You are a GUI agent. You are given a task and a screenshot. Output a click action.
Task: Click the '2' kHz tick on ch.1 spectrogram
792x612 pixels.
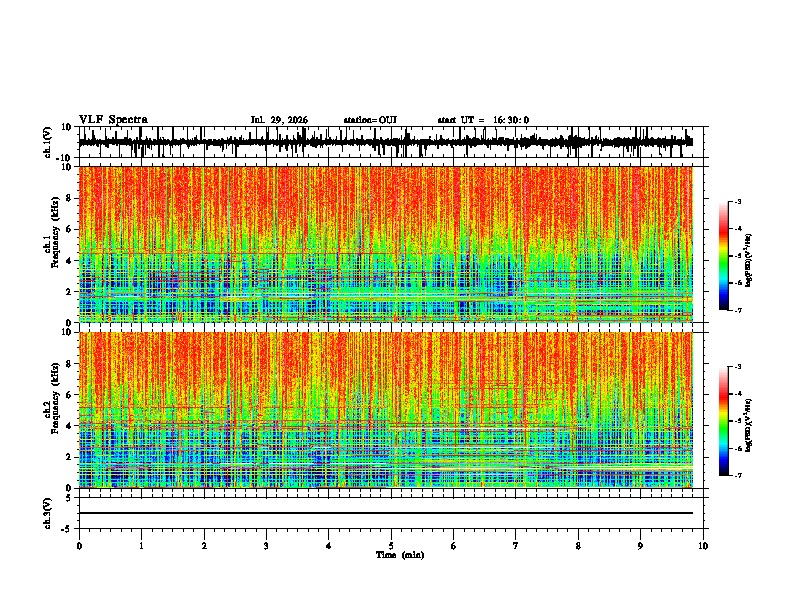pos(70,292)
